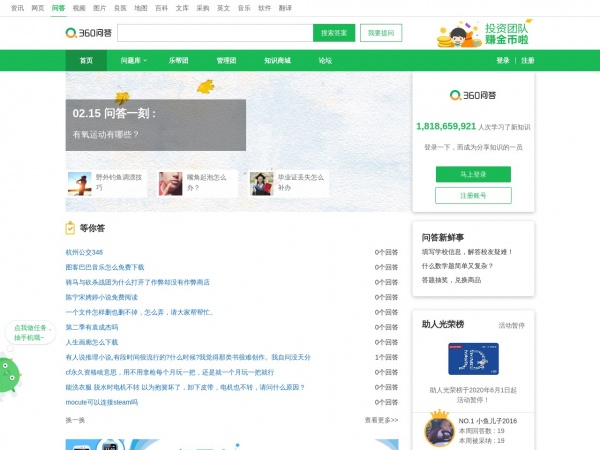The width and height of the screenshot is (600, 450).
Task: Open the 乐帮团 navigation tab
Action: pos(178,60)
